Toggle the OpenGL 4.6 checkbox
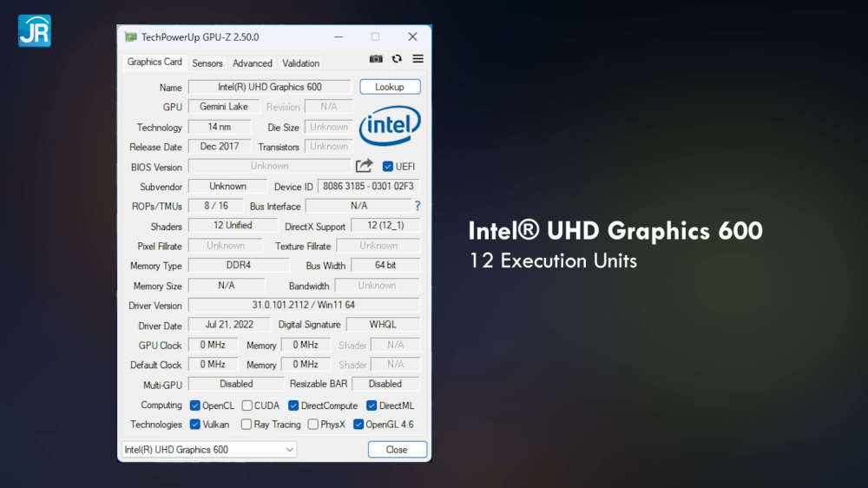This screenshot has width=868, height=488. pos(358,425)
